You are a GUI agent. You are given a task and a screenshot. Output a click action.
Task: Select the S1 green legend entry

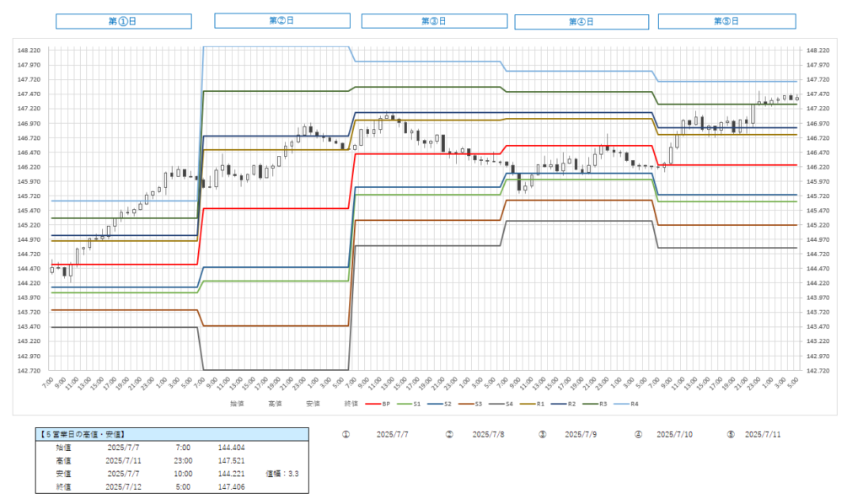point(410,404)
